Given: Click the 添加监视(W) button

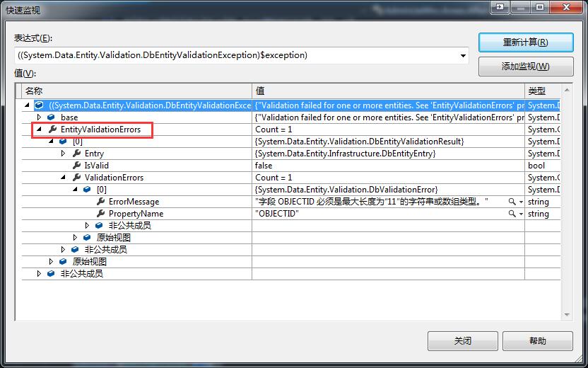Looking at the screenshot, I should pyautogui.click(x=526, y=67).
